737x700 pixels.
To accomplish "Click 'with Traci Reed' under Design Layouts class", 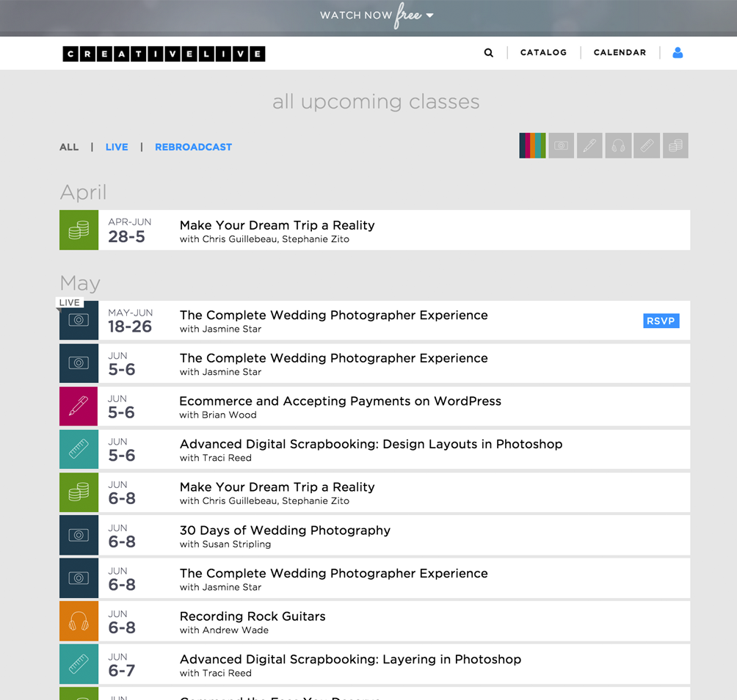I will (216, 458).
